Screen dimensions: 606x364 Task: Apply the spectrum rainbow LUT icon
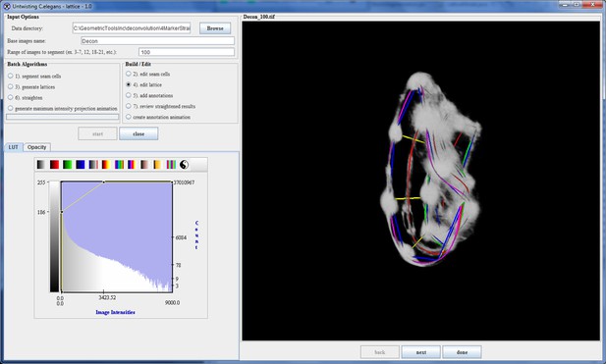119,165
